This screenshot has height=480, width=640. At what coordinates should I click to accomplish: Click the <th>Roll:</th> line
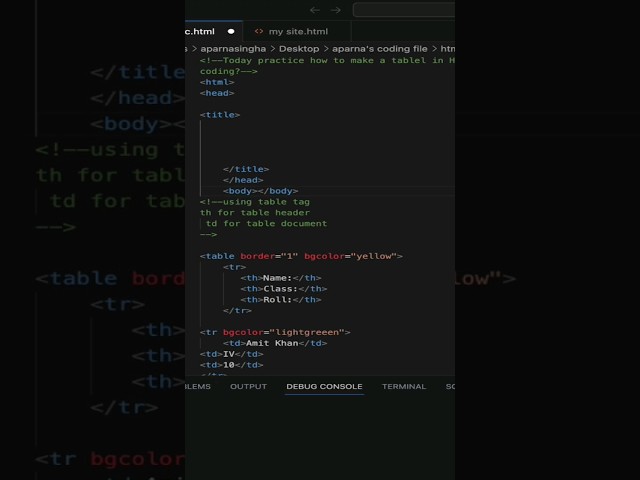tap(281, 300)
